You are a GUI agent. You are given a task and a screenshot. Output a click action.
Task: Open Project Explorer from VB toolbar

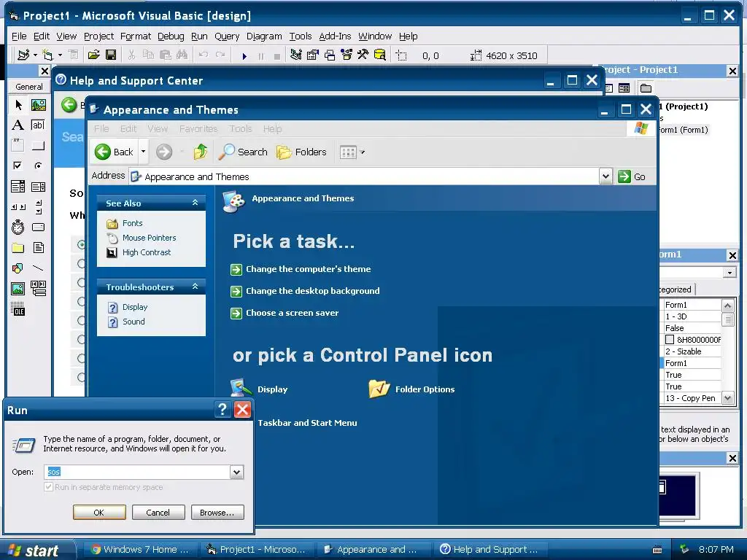point(296,55)
